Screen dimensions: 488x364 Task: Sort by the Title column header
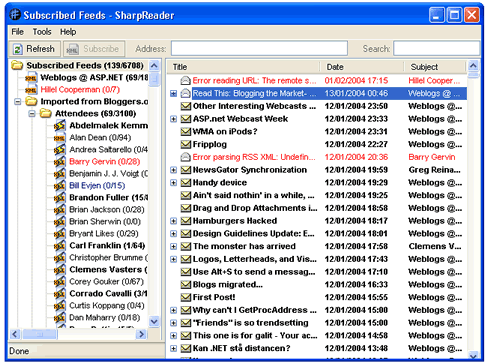click(x=244, y=67)
